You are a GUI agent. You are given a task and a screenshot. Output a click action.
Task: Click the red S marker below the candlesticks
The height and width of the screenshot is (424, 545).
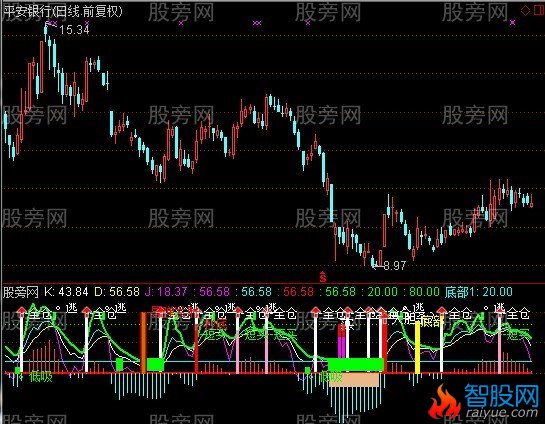coord(323,277)
